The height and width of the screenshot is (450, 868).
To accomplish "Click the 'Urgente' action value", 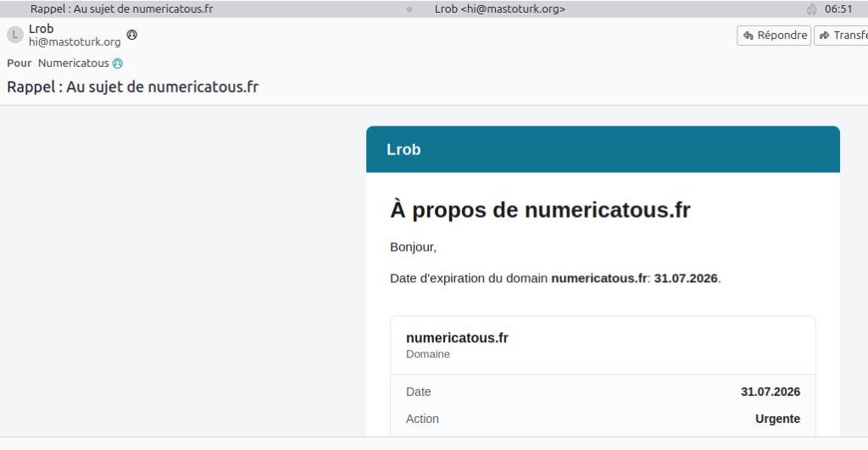I will pyautogui.click(x=778, y=419).
